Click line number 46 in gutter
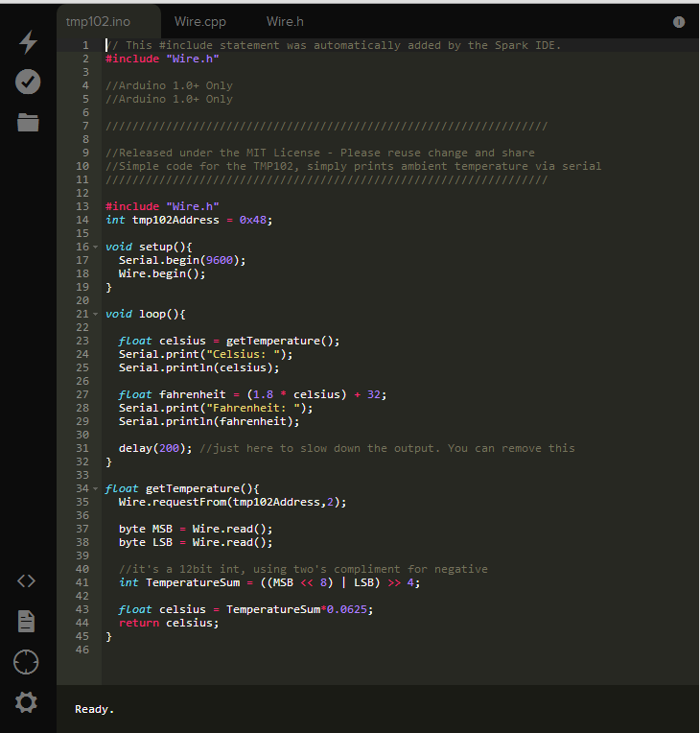The image size is (700, 733). point(82,650)
